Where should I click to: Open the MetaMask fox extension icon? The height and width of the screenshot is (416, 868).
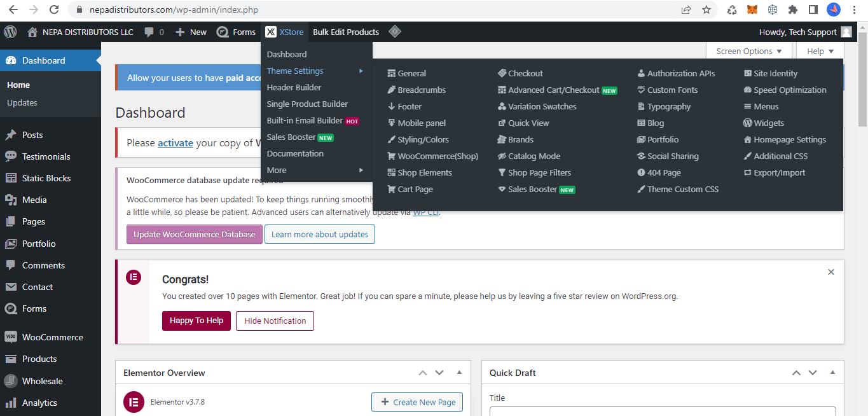[x=752, y=10]
